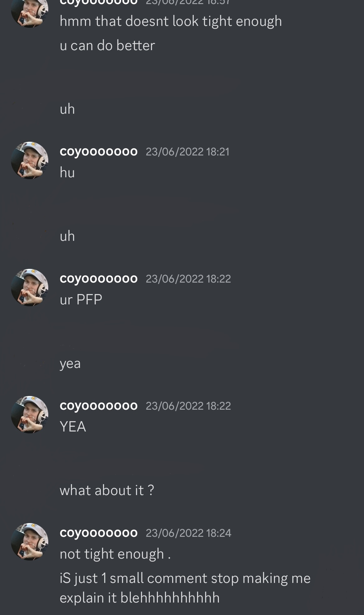
Task: Open the coyooooooo username above "not tight enough ."
Action: (x=98, y=533)
